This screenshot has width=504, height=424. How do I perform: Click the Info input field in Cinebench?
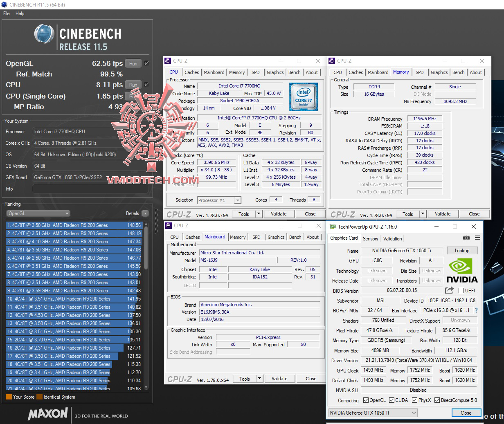(90, 189)
